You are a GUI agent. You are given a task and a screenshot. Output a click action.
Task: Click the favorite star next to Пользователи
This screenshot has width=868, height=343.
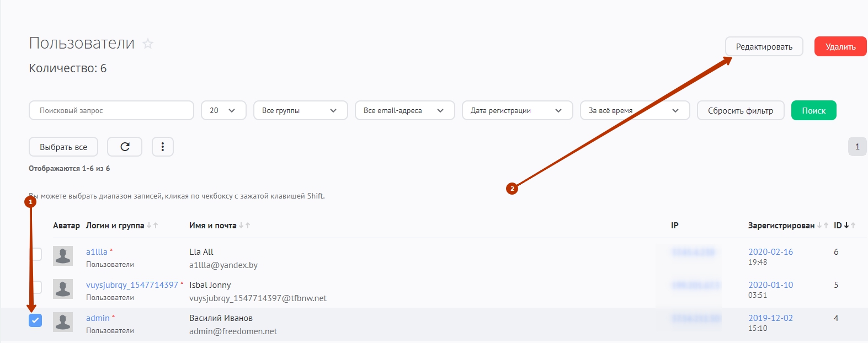[148, 44]
